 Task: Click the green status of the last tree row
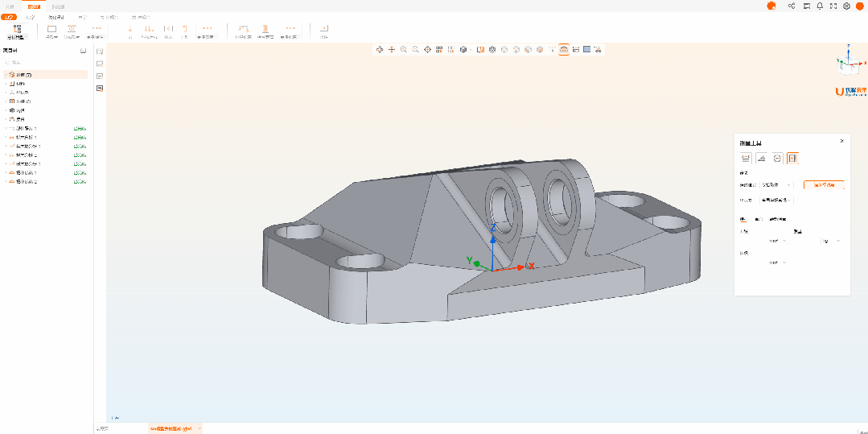tap(80, 182)
